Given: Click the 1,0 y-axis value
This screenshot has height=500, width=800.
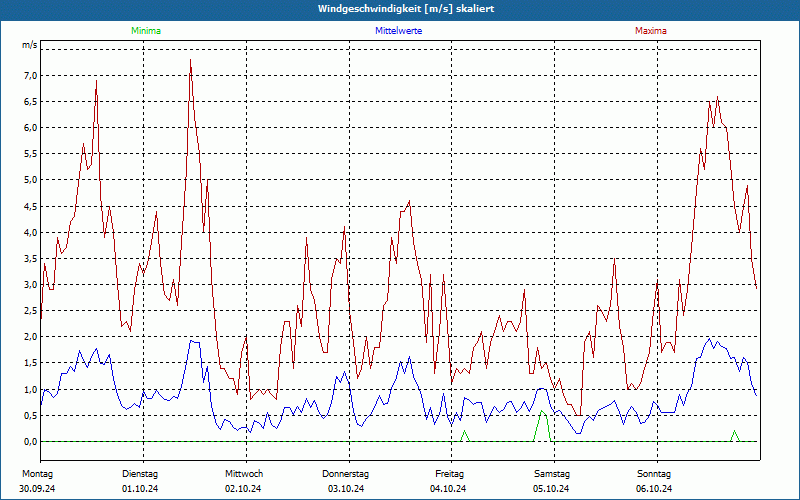Looking at the screenshot, I should pos(31,389).
